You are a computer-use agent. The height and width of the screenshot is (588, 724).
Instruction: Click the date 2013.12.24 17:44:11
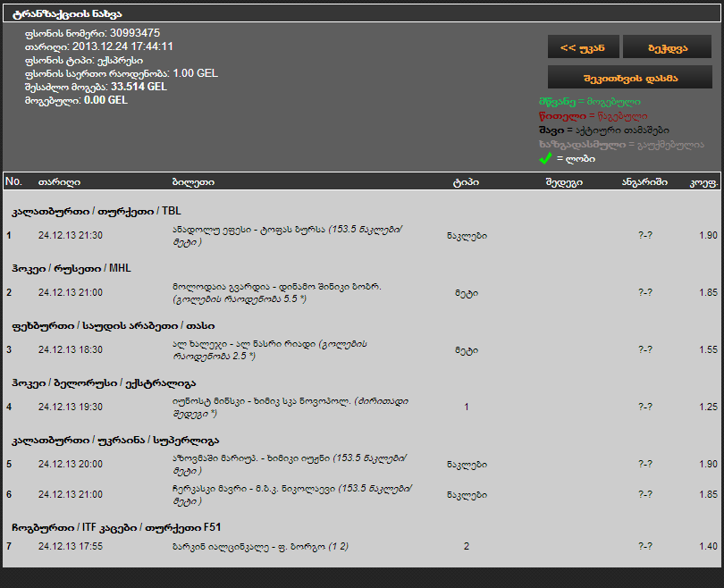122,46
